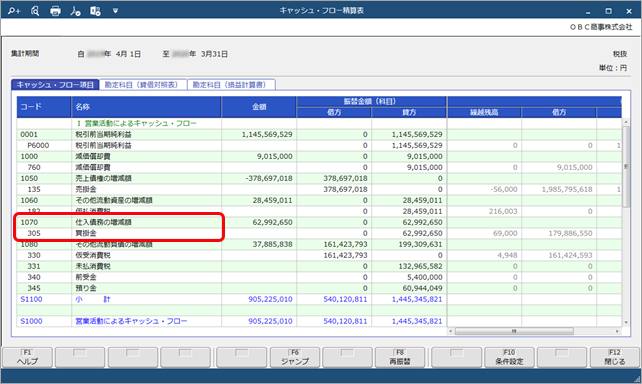Click amount 28,459,011 in 金額 column
The height and width of the screenshot is (384, 642).
259,200
